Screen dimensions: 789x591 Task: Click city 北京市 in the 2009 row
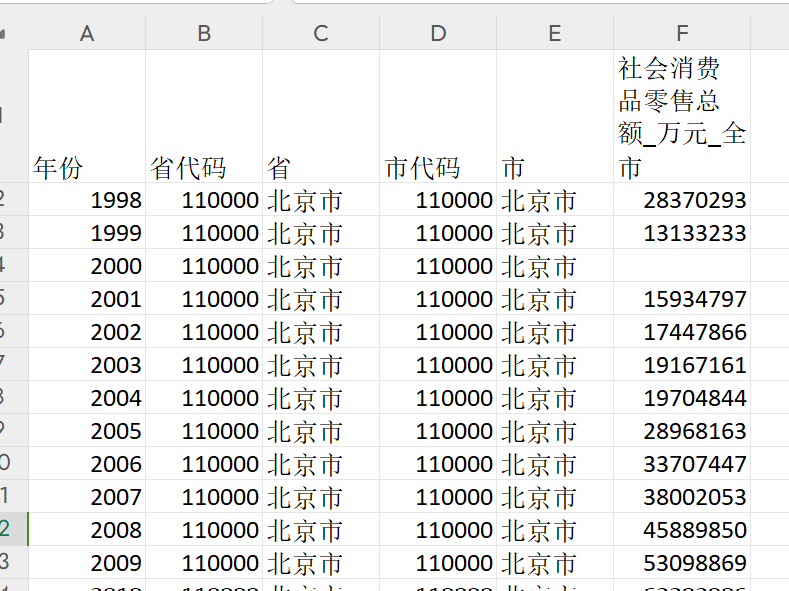coord(555,562)
